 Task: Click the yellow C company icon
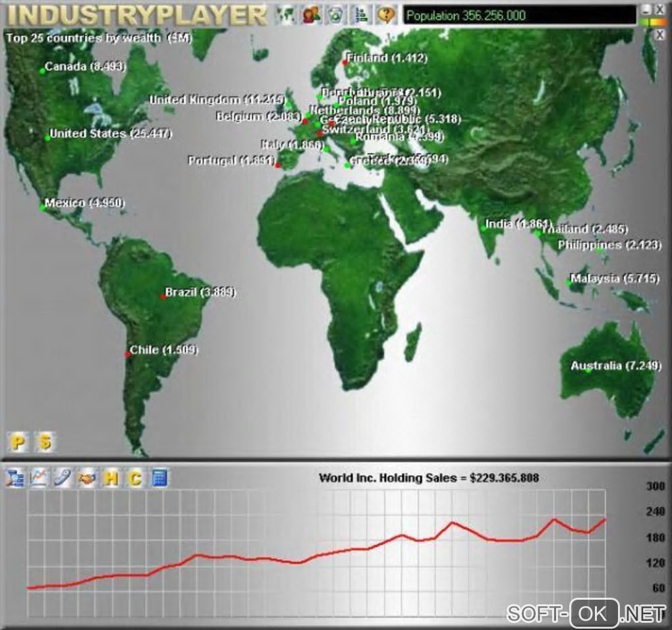click(136, 478)
